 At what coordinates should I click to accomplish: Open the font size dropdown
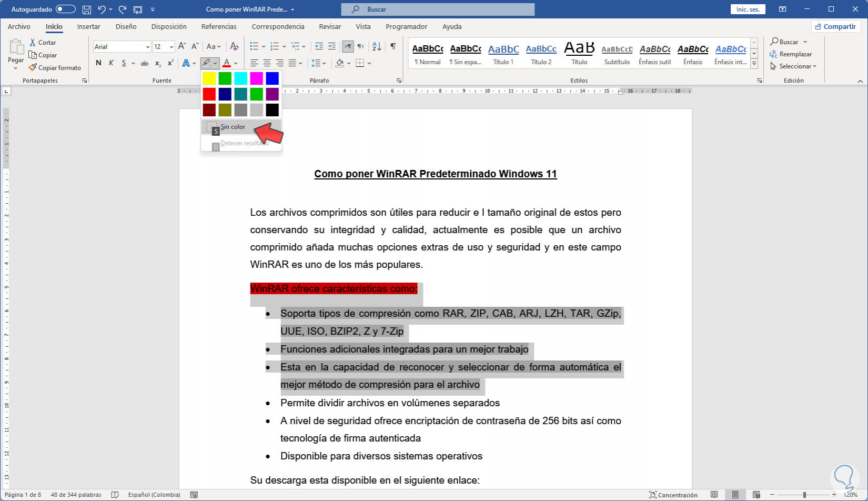[x=171, y=47]
